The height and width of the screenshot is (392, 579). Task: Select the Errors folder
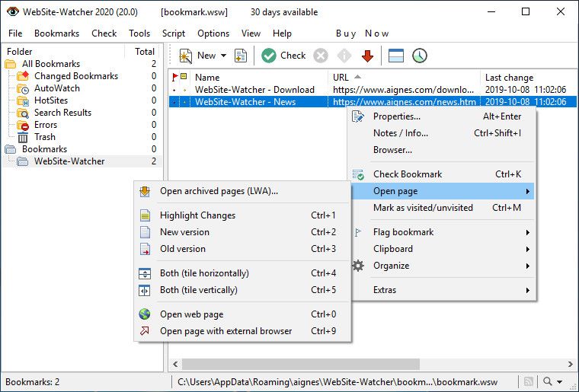(x=46, y=125)
